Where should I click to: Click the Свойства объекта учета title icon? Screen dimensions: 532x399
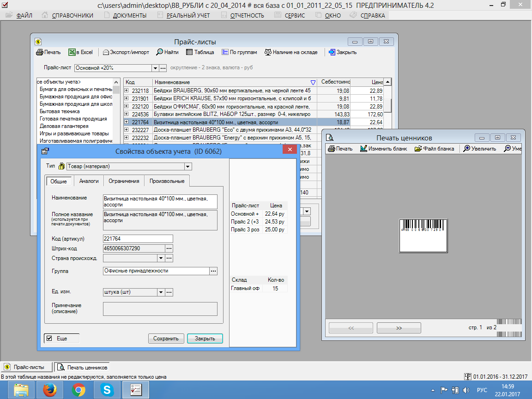(x=45, y=151)
